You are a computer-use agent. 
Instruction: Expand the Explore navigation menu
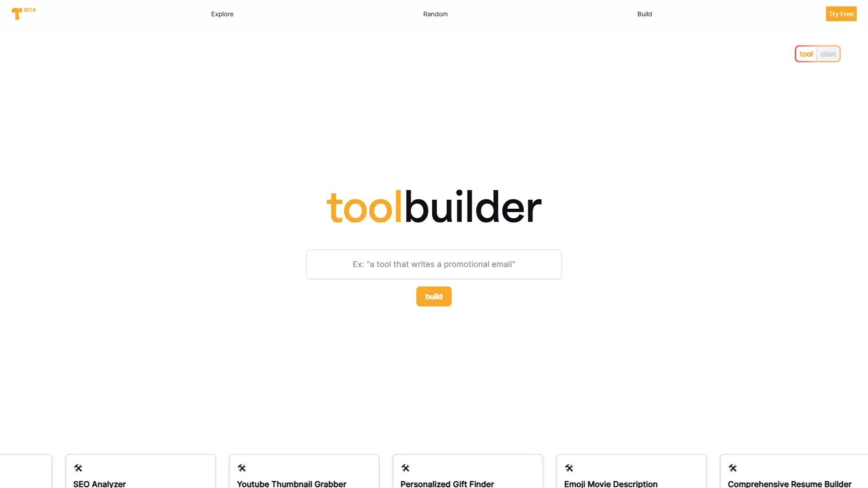pyautogui.click(x=222, y=13)
